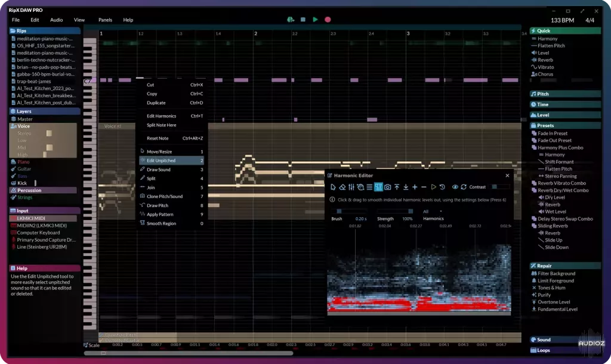Collapse the Presets section
Image resolution: width=611 pixels, height=364 pixels.
pos(565,125)
